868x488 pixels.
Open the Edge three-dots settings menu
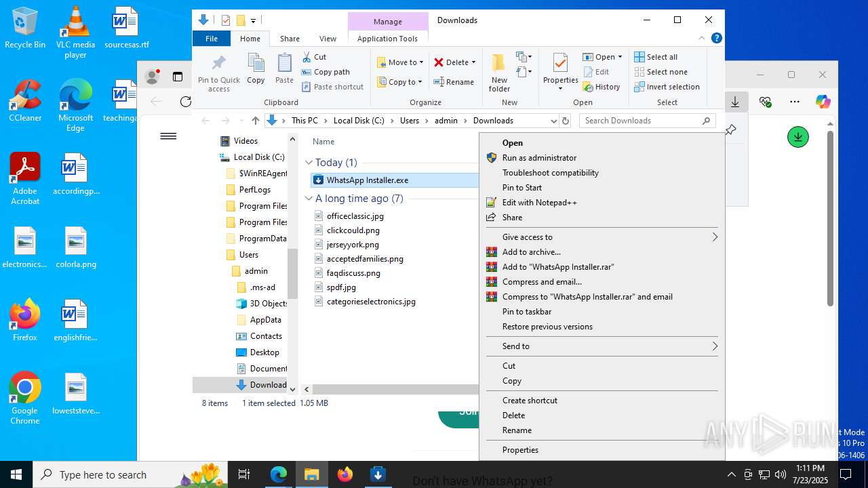pyautogui.click(x=795, y=102)
